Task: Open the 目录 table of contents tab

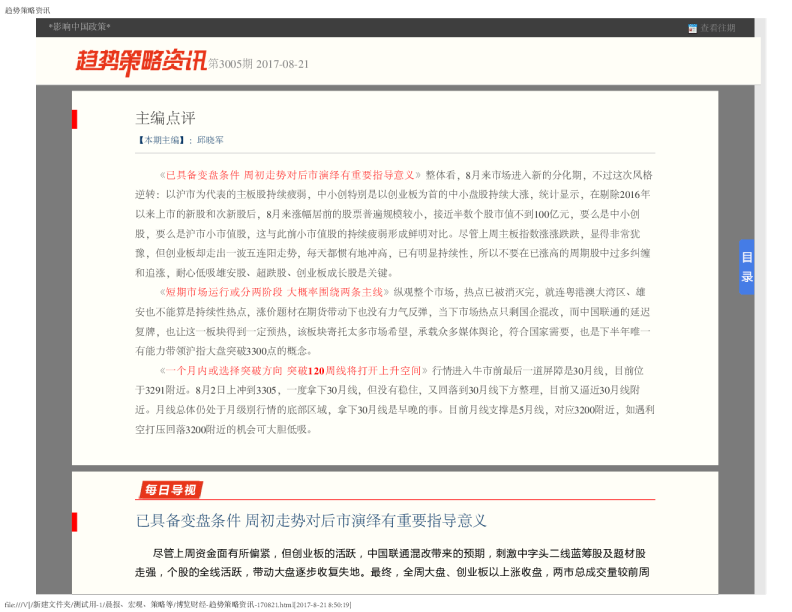Action: point(747,267)
